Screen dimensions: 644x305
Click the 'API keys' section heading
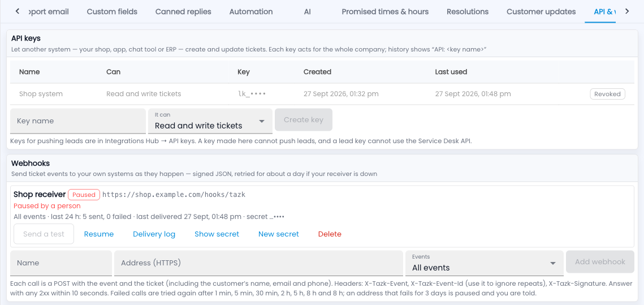coord(26,38)
